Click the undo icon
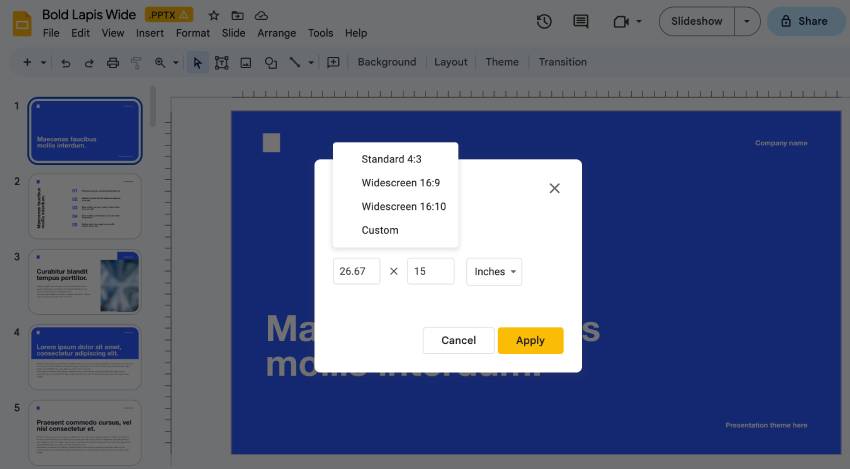Screen dimensions: 850x469 (66, 63)
